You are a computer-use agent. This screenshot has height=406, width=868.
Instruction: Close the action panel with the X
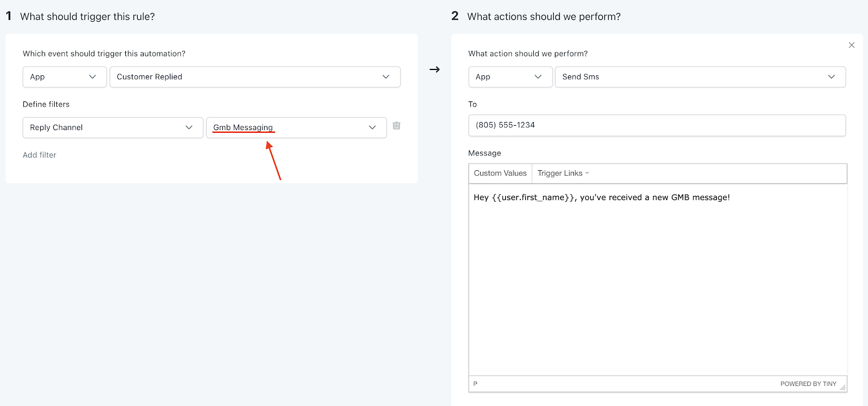point(852,45)
